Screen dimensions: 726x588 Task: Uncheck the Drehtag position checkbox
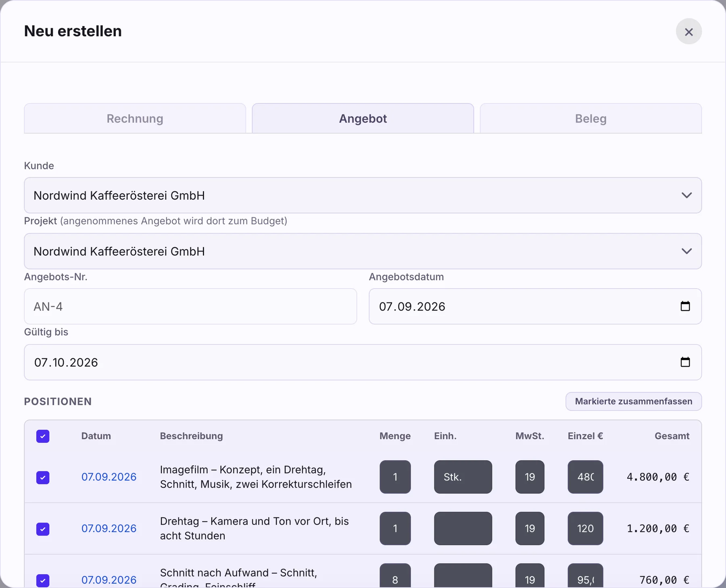(x=43, y=529)
